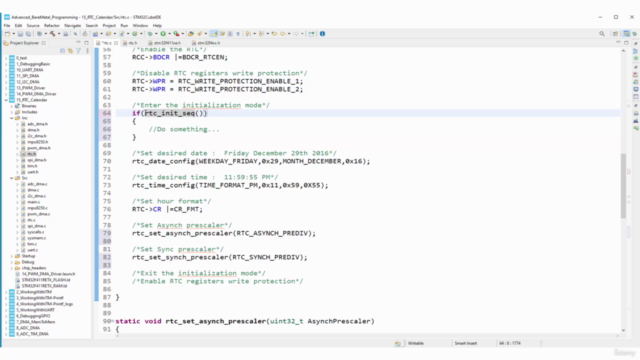Click the Smart Insert status bar entry
640x360 pixels.
tap(466, 343)
